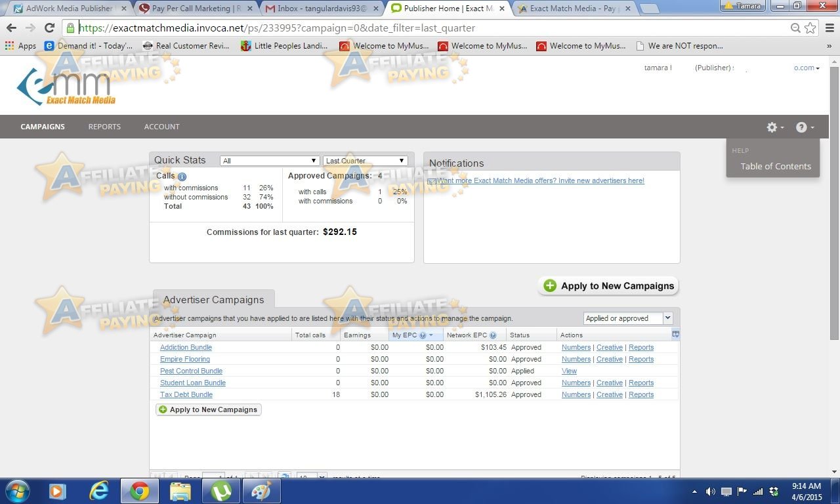Open the settings gear menu

tap(775, 127)
